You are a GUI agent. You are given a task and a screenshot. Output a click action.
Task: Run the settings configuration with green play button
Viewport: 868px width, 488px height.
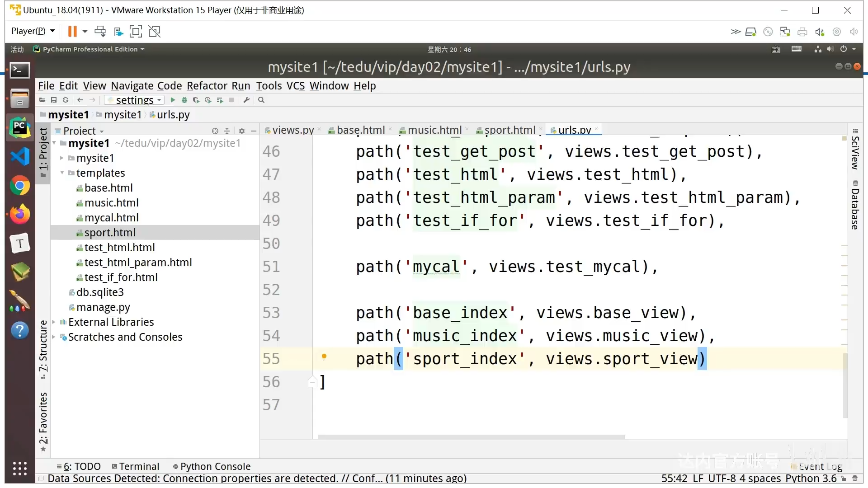point(173,100)
